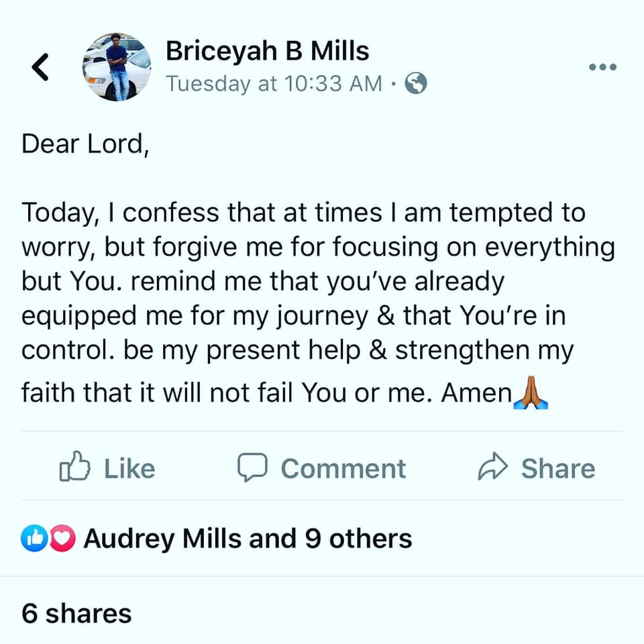Open Briceyah B Mills' profile picture
644x644 pixels.
(116, 66)
